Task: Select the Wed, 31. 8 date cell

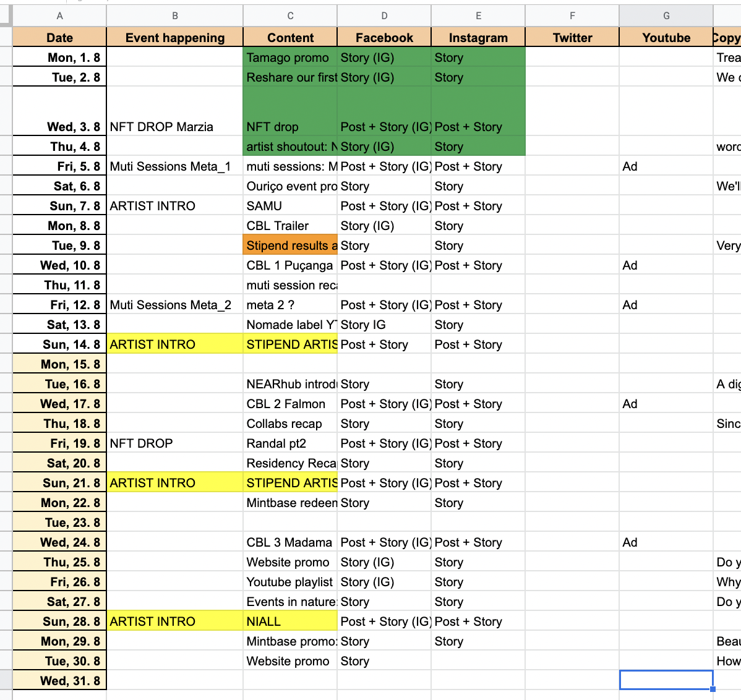Action: [59, 681]
